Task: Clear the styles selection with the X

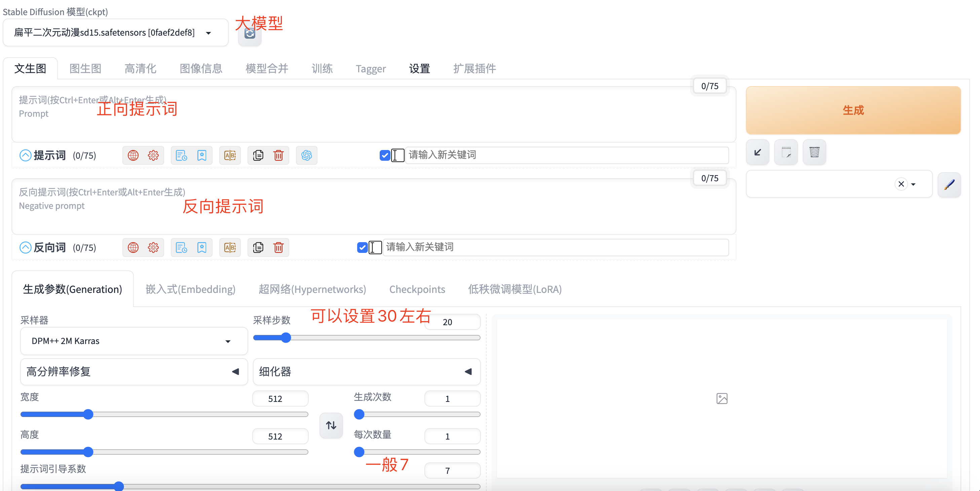Action: click(901, 184)
